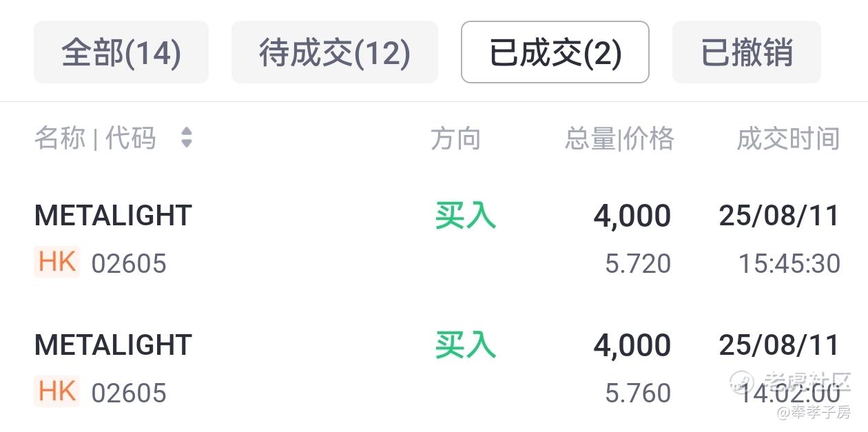868x432 pixels.
Task: Open the second METALIGHT order at 5.760
Action: (434, 369)
